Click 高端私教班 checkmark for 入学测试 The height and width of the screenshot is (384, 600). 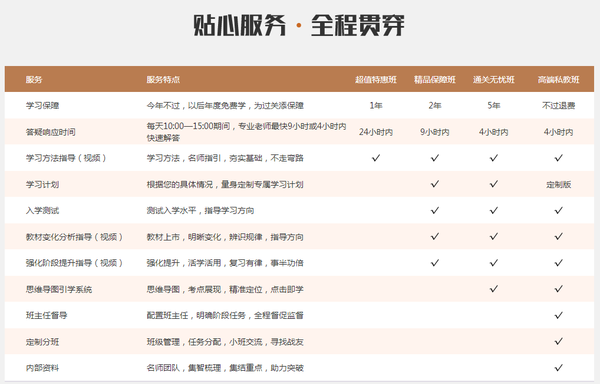559,210
